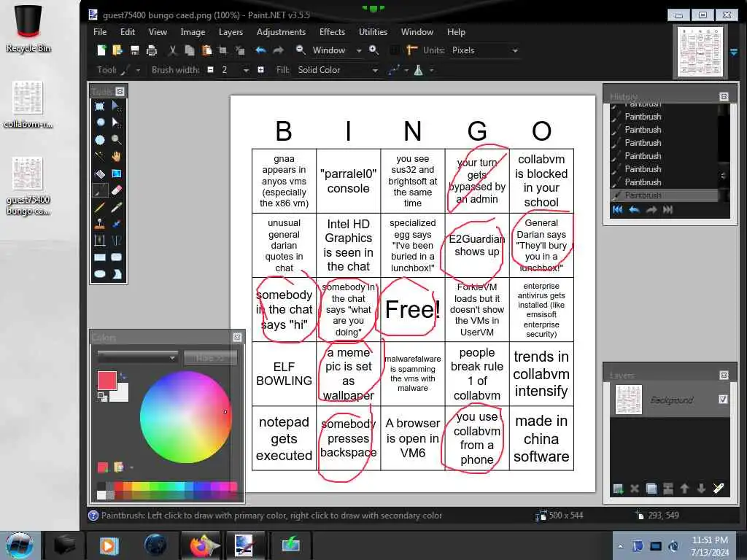The image size is (747, 560).
Task: Open the Layers menu
Action: pos(231,32)
